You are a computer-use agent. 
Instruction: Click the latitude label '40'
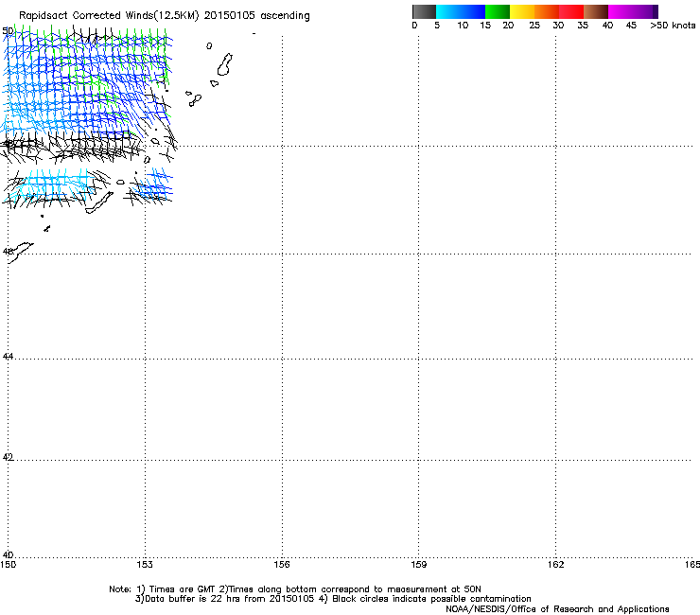(x=8, y=555)
